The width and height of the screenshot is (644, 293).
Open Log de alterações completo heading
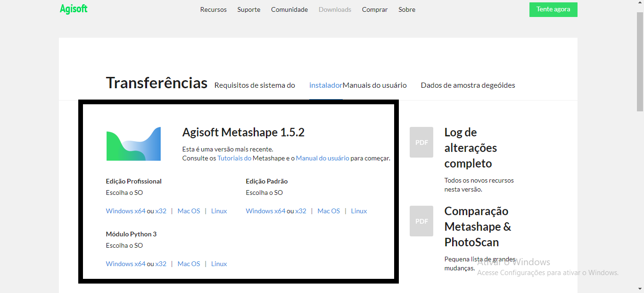(471, 148)
